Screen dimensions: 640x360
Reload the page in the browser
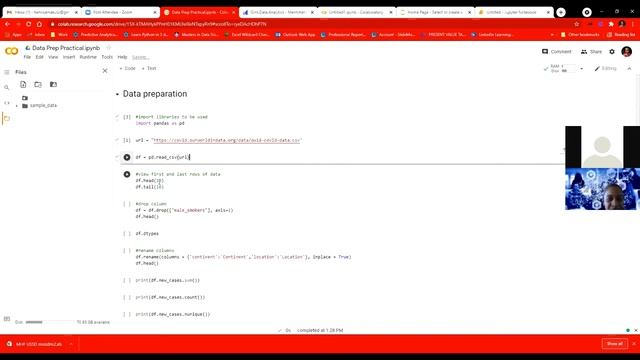(x=28, y=24)
